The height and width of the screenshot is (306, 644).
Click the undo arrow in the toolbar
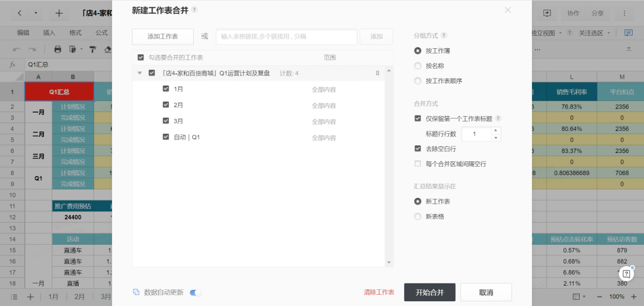point(17,49)
